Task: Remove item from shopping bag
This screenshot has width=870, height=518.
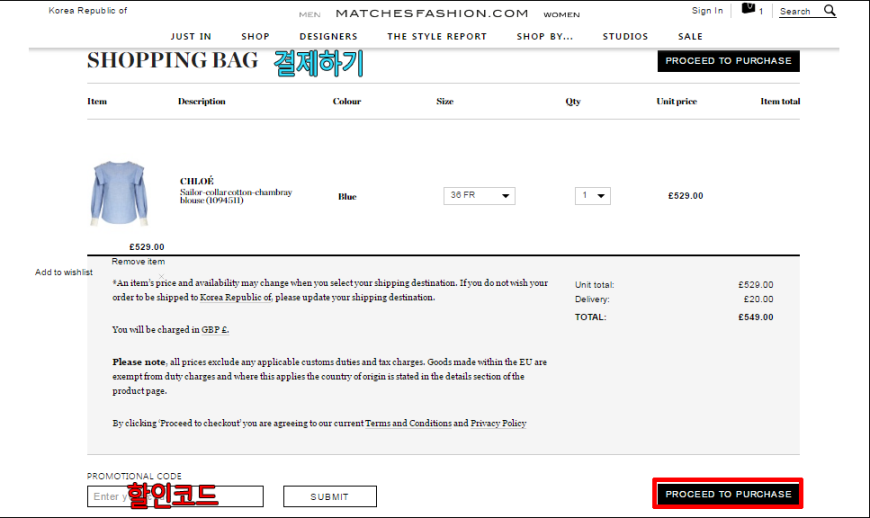Action: click(x=138, y=262)
